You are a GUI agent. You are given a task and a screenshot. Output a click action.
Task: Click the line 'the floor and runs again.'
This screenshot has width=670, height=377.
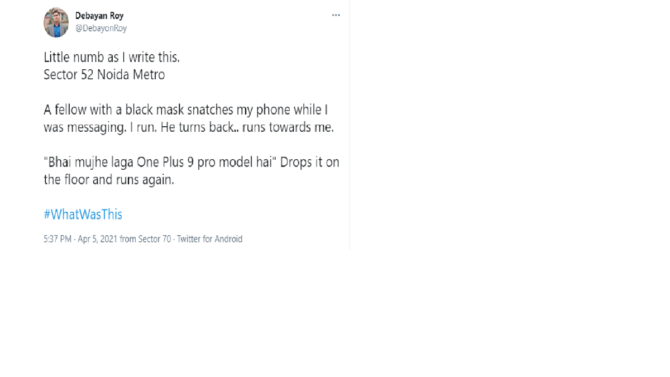[109, 180]
